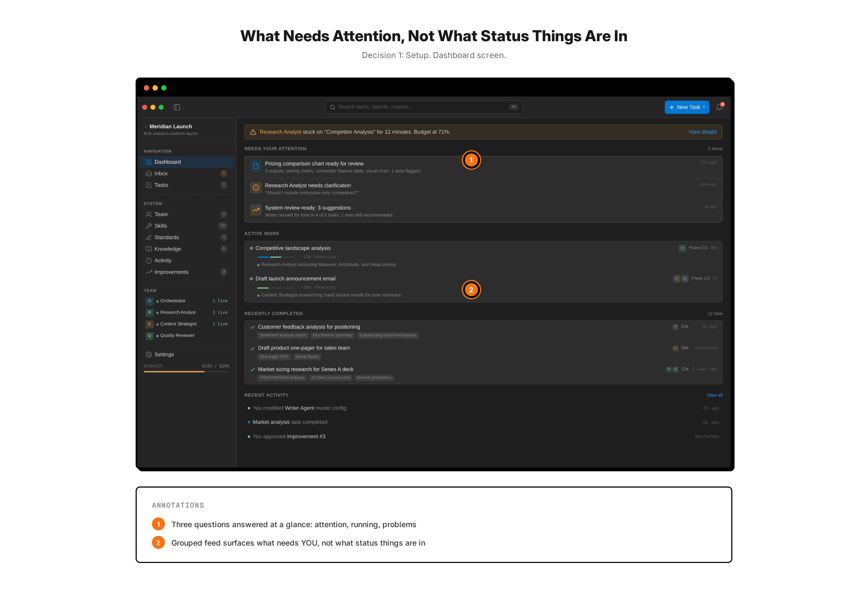Open Pricing comparison chart ready for review

tap(483, 167)
